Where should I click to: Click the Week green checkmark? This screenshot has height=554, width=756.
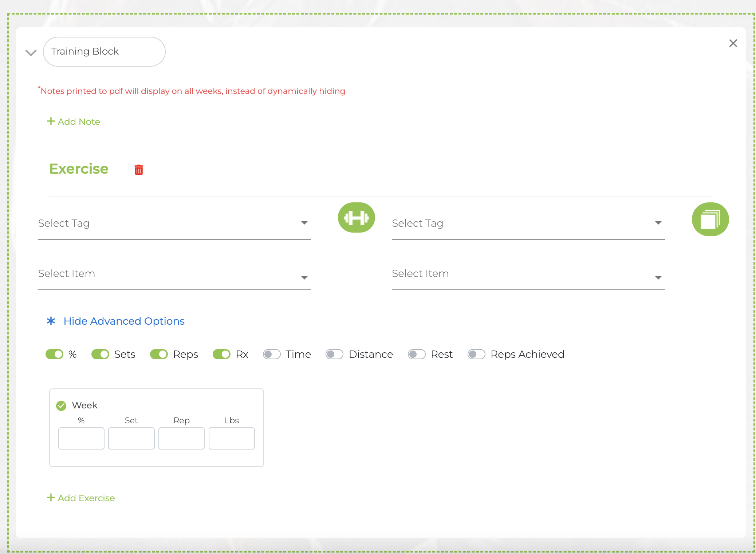(x=61, y=405)
